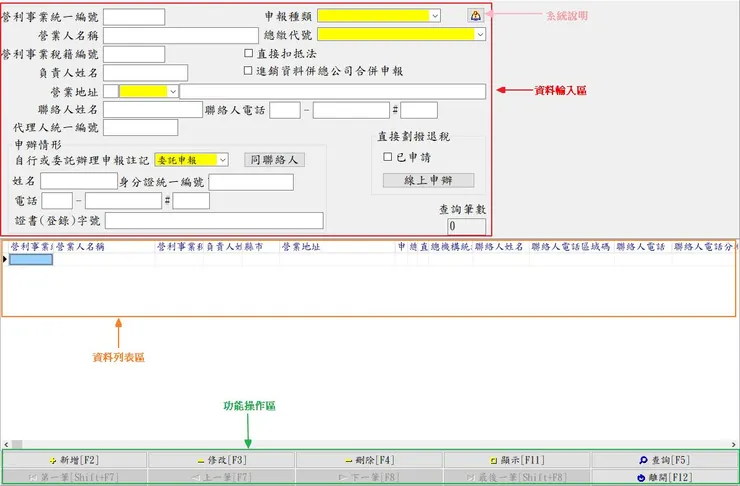The height and width of the screenshot is (486, 740).
Task: Focus the 營業地址 long text field
Action: (x=333, y=92)
